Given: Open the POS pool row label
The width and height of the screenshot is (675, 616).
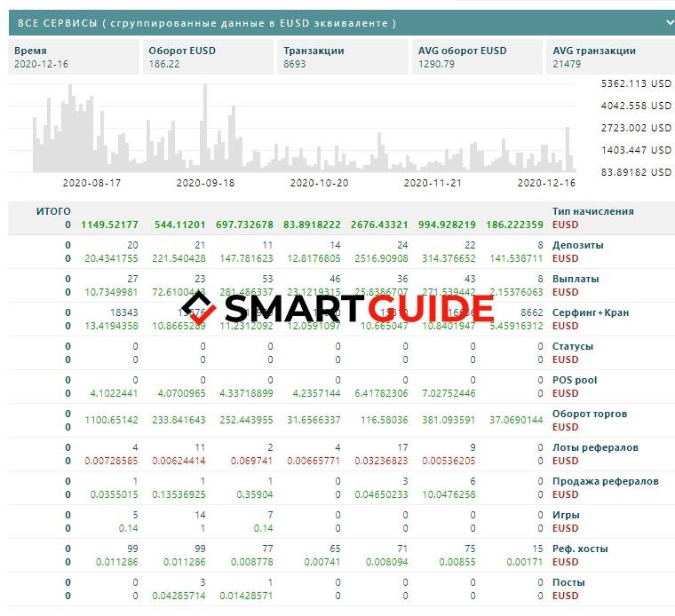Looking at the screenshot, I should [575, 380].
